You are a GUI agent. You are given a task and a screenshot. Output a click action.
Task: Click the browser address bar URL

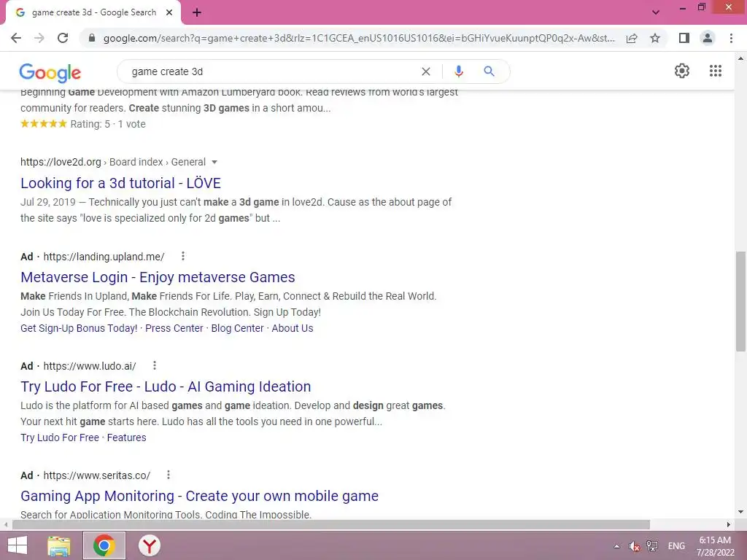[x=358, y=38]
